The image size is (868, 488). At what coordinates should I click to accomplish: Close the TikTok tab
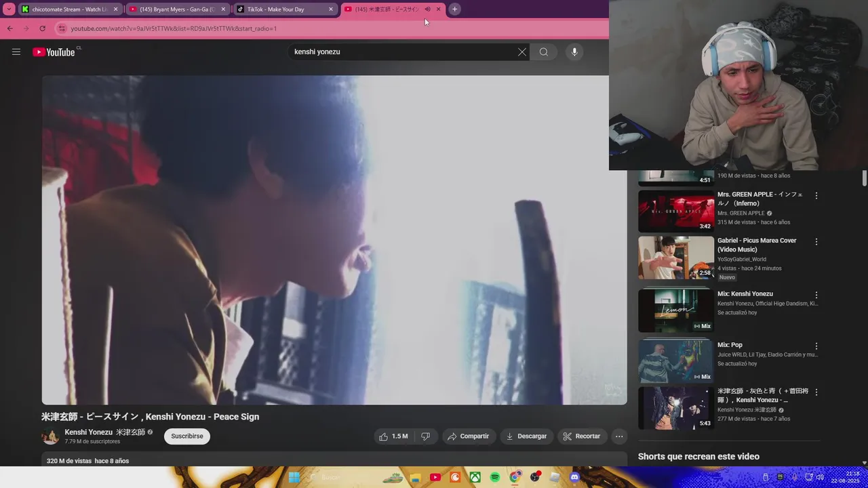coord(331,9)
